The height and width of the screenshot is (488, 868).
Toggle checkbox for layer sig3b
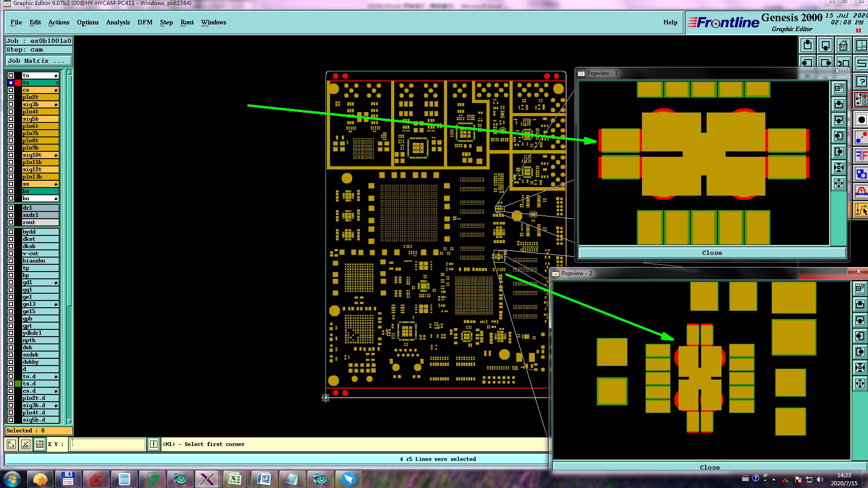point(11,104)
